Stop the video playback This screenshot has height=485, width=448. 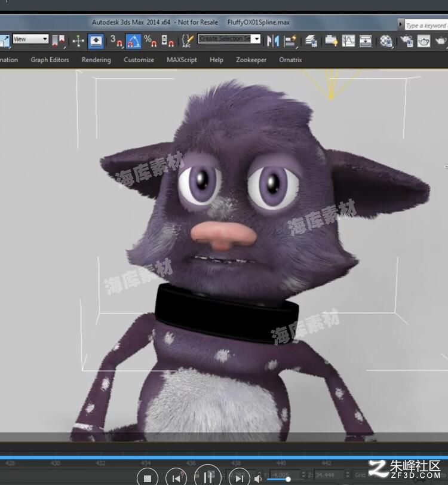click(x=148, y=478)
